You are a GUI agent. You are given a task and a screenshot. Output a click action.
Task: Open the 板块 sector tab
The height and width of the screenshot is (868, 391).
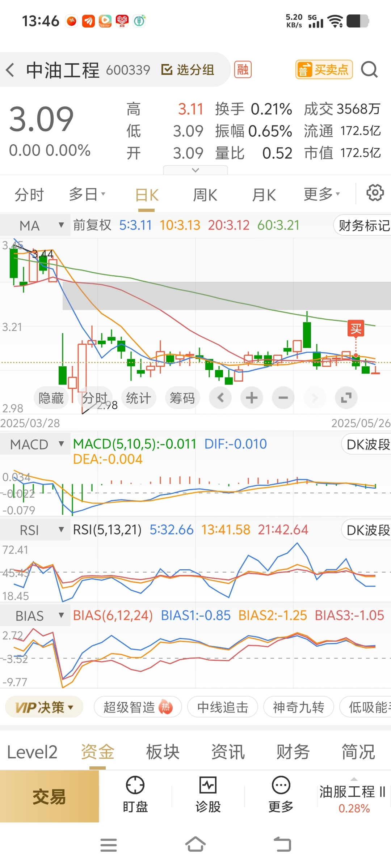point(163,752)
